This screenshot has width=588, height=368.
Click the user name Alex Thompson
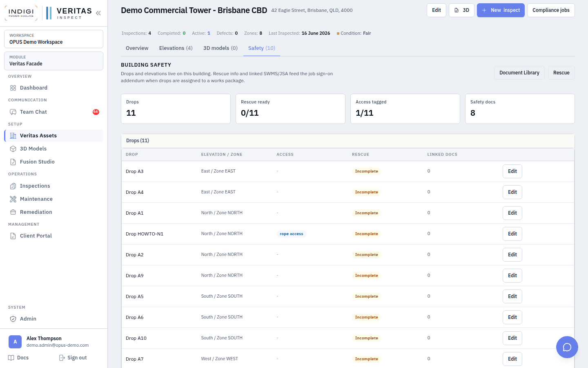coord(44,339)
